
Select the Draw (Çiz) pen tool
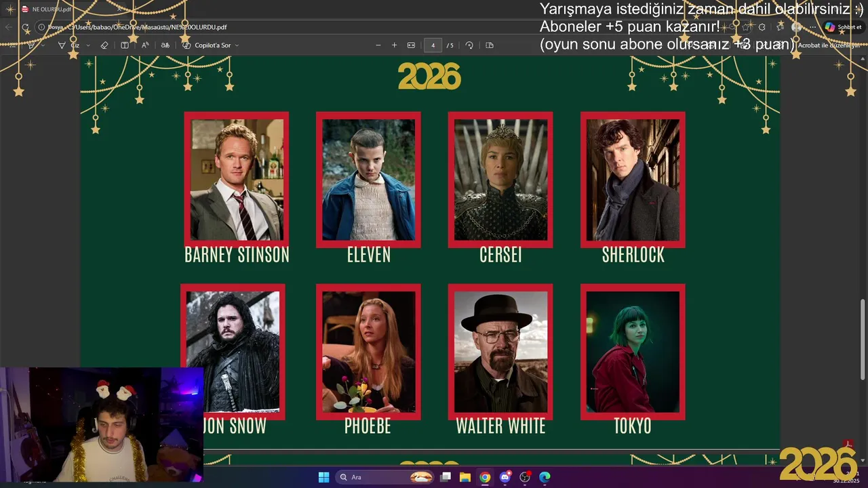tap(68, 45)
